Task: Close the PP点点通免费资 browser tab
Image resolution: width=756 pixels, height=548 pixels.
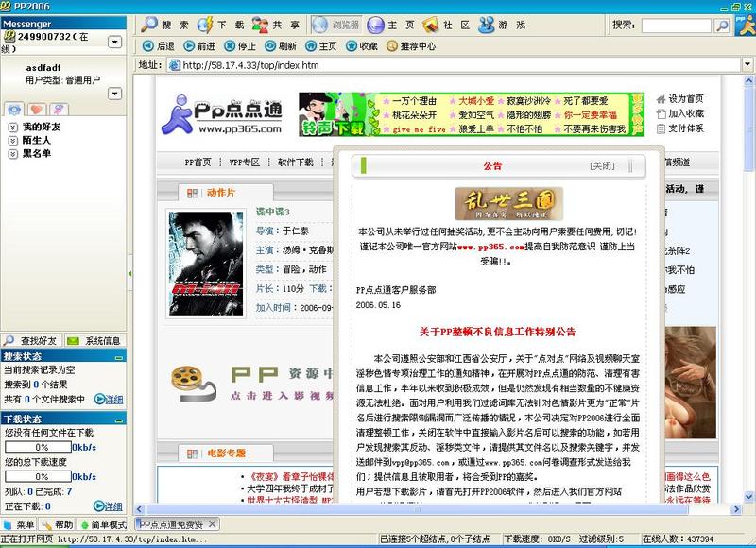Action: point(212,523)
